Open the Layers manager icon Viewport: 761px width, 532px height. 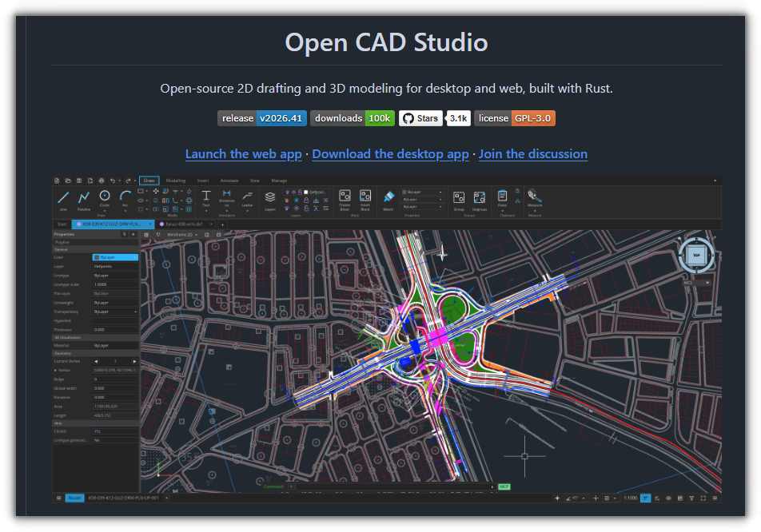(x=270, y=197)
